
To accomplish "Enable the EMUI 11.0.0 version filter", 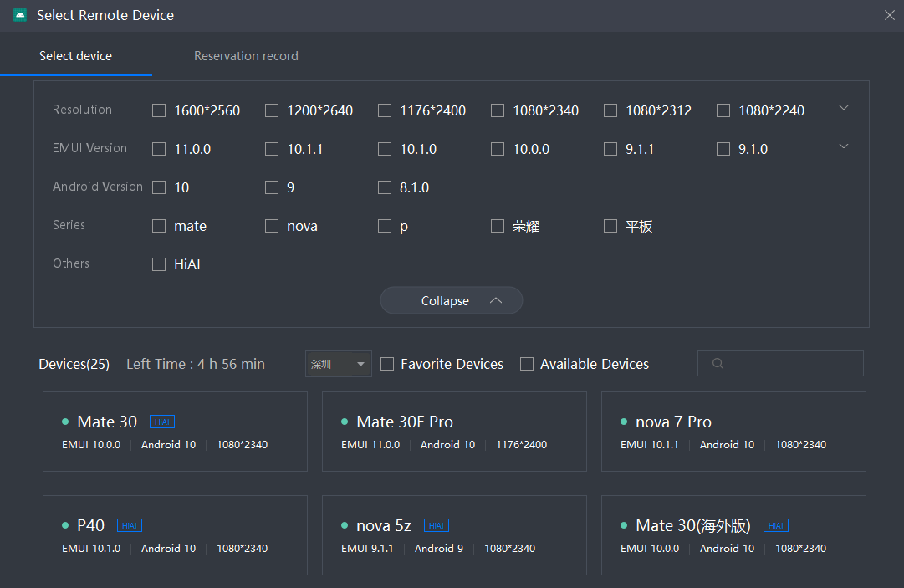I will tap(159, 149).
